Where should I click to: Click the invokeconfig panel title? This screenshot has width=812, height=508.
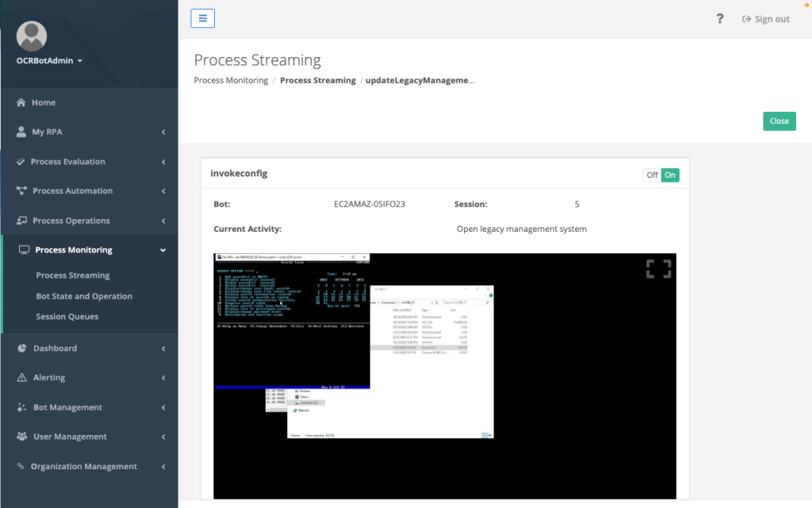[239, 174]
